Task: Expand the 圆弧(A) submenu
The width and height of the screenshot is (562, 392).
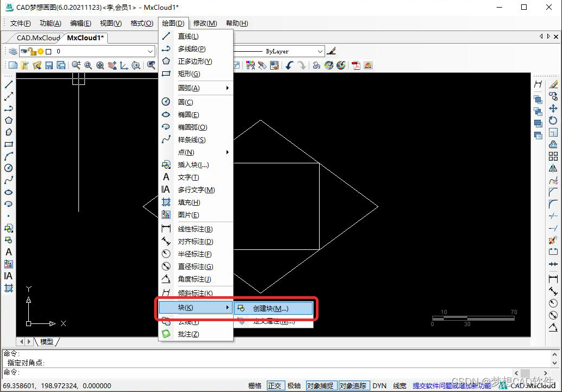Action: (x=196, y=88)
